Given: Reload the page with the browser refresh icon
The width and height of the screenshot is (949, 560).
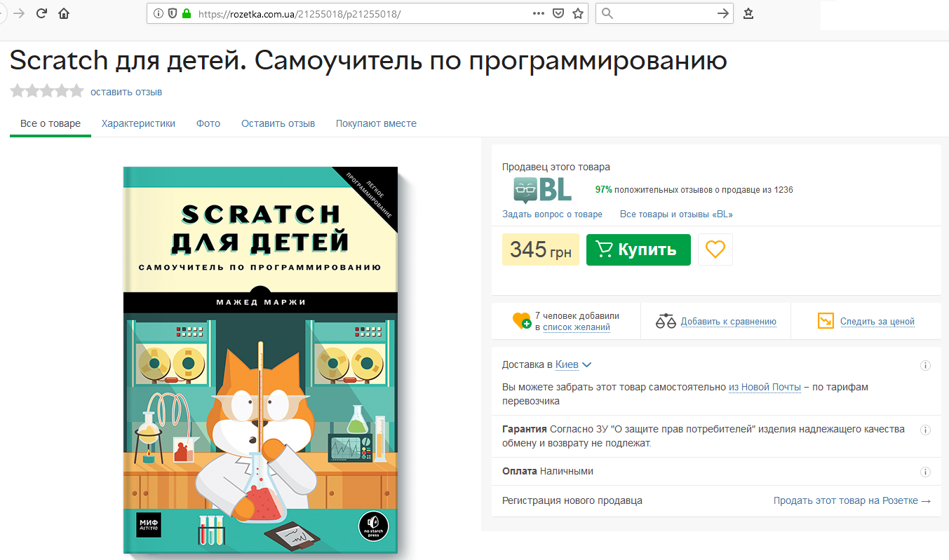Looking at the screenshot, I should 41,13.
